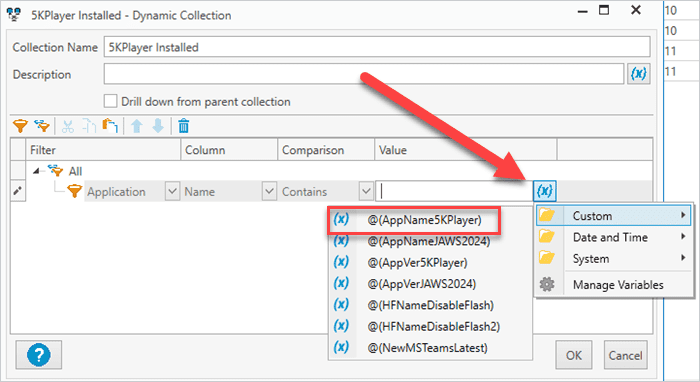Image resolution: width=700 pixels, height=382 pixels.
Task: Click the Value column header
Action: point(466,149)
